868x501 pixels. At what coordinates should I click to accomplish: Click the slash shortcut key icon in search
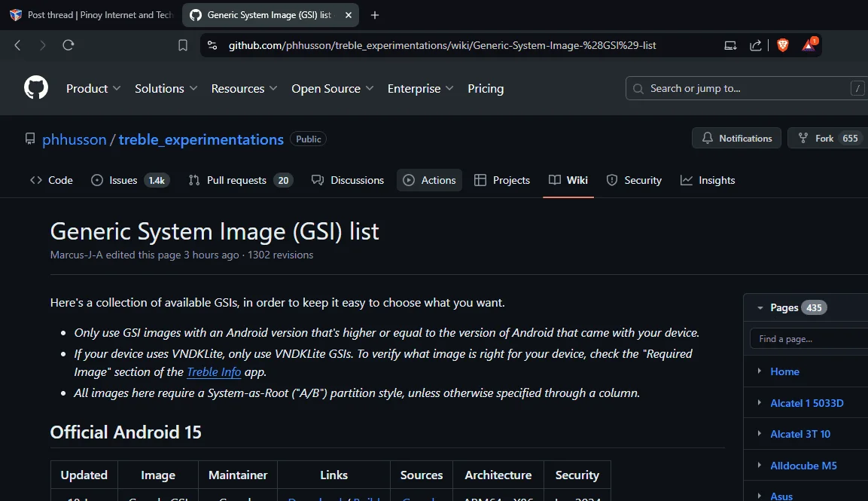857,88
